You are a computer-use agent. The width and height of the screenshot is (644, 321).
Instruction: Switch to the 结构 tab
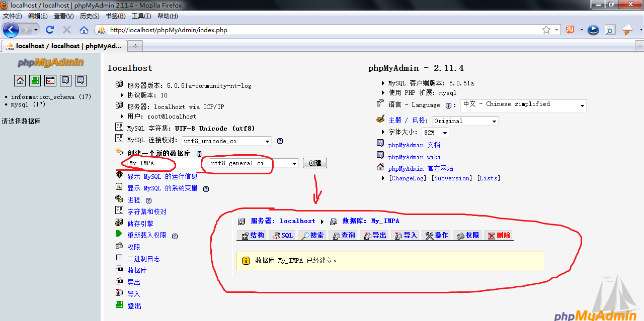coord(253,235)
